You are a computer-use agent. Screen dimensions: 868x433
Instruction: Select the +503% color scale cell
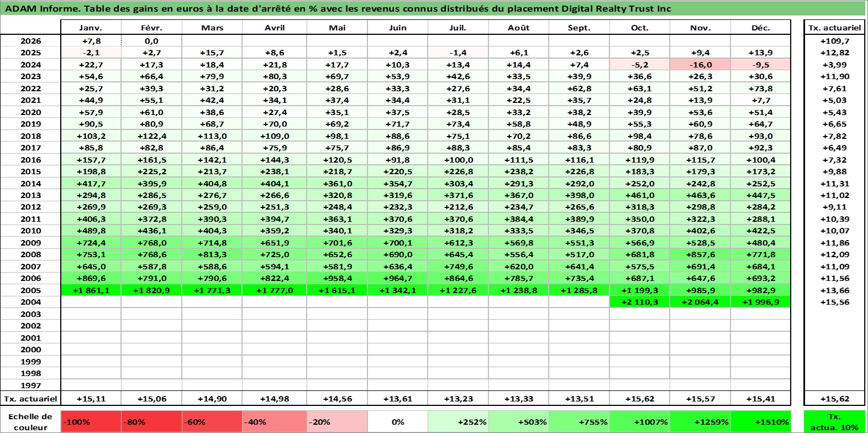coord(519,422)
